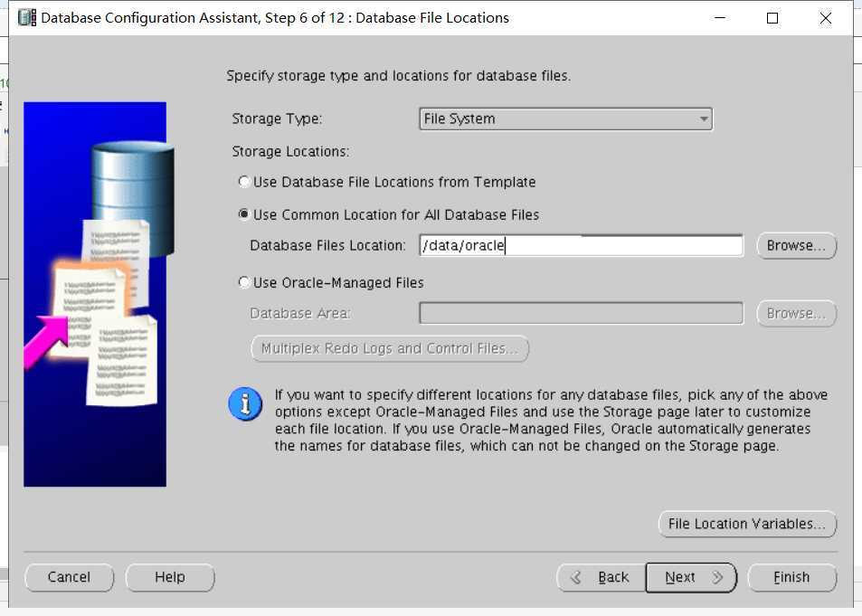
Task: Open the Help button
Action: click(170, 577)
